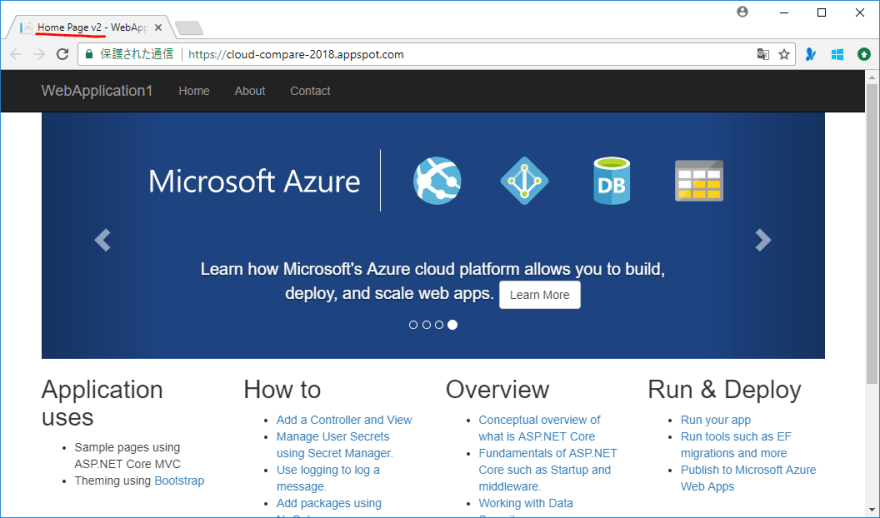880x518 pixels.
Task: Open Fundamentals of ASP.NET Core link
Action: [x=548, y=470]
